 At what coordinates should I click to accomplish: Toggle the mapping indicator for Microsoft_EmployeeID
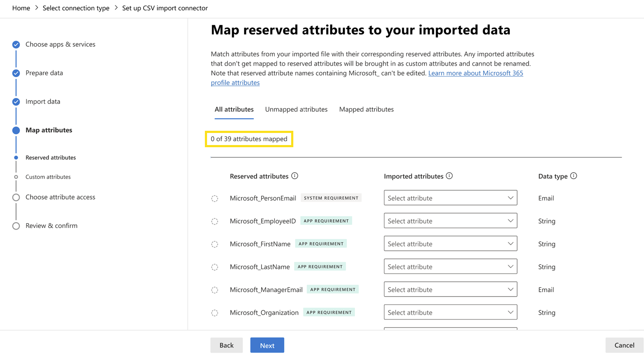point(215,221)
